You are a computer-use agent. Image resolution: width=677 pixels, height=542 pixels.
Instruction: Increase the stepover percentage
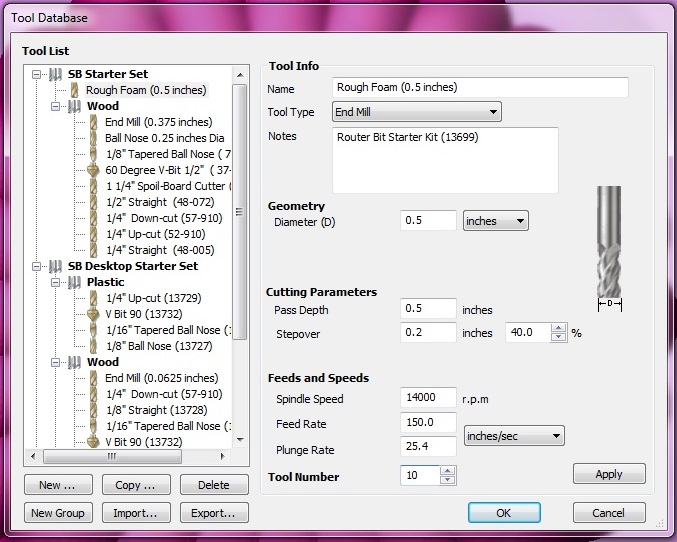pyautogui.click(x=559, y=328)
